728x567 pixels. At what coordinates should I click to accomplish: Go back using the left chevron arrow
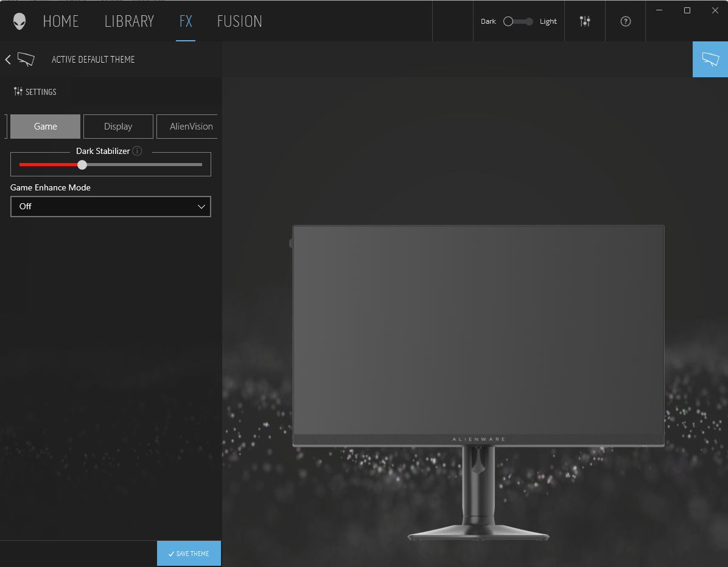pos(8,59)
